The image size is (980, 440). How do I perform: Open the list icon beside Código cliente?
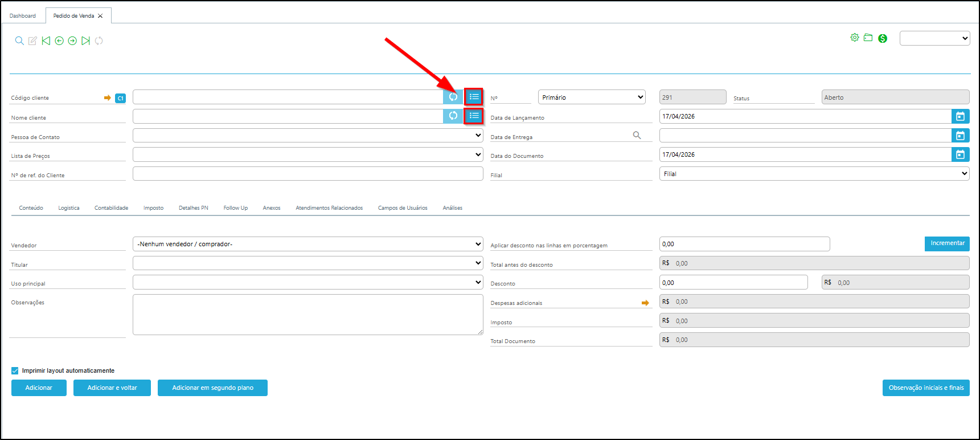tap(474, 97)
